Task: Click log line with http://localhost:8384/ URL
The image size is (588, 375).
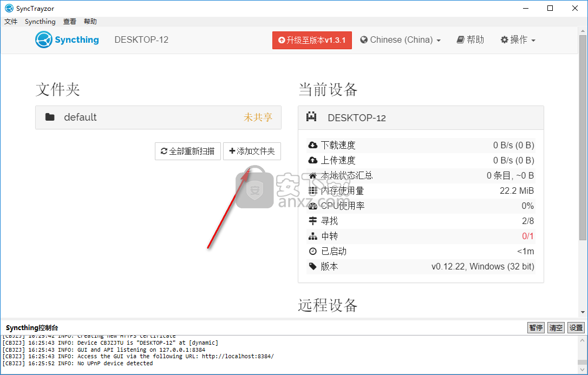Action: coord(138,356)
